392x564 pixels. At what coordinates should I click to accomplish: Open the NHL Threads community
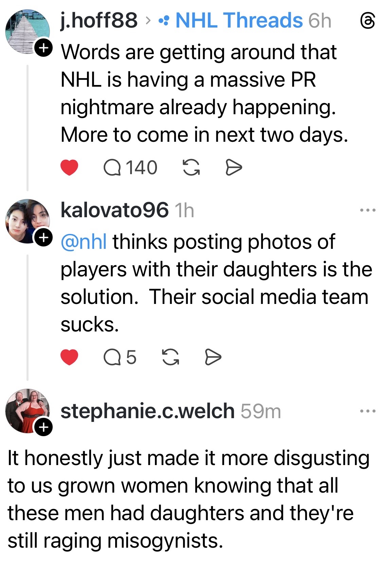click(x=238, y=20)
